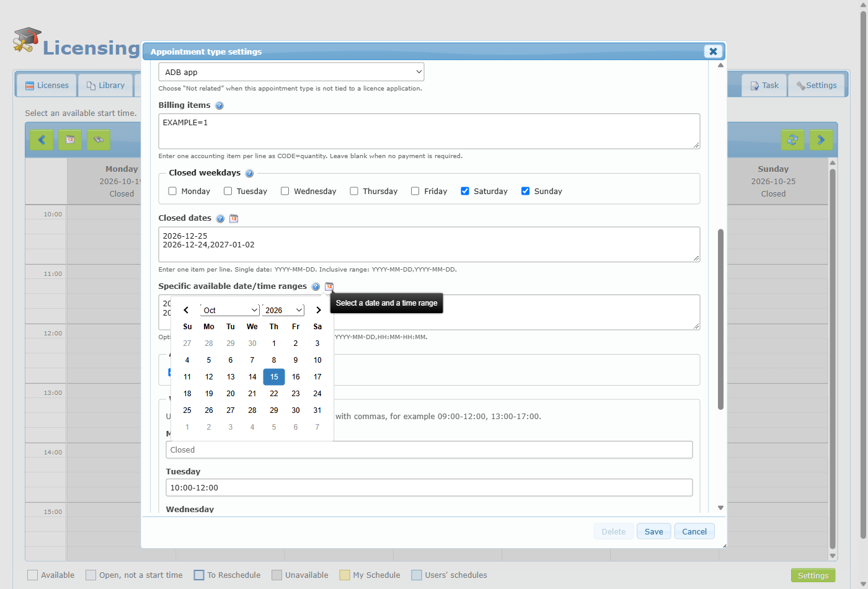Select October 1 in the date picker
Screen dimensions: 868x589
274,343
